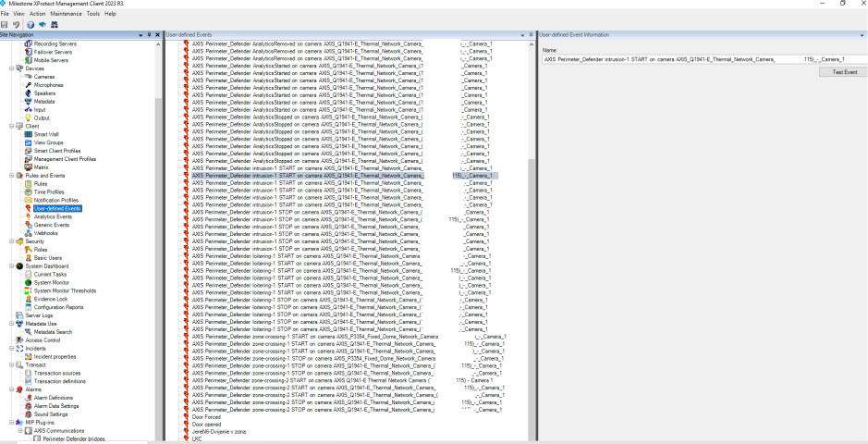Screen dimensions: 868x444
Task: Select Evidence Lock item
Action: point(51,299)
